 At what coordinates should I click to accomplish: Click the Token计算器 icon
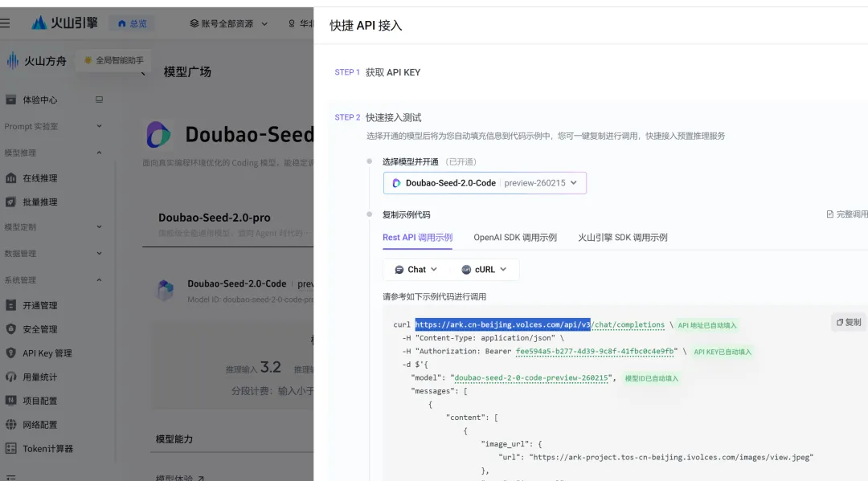(10, 448)
